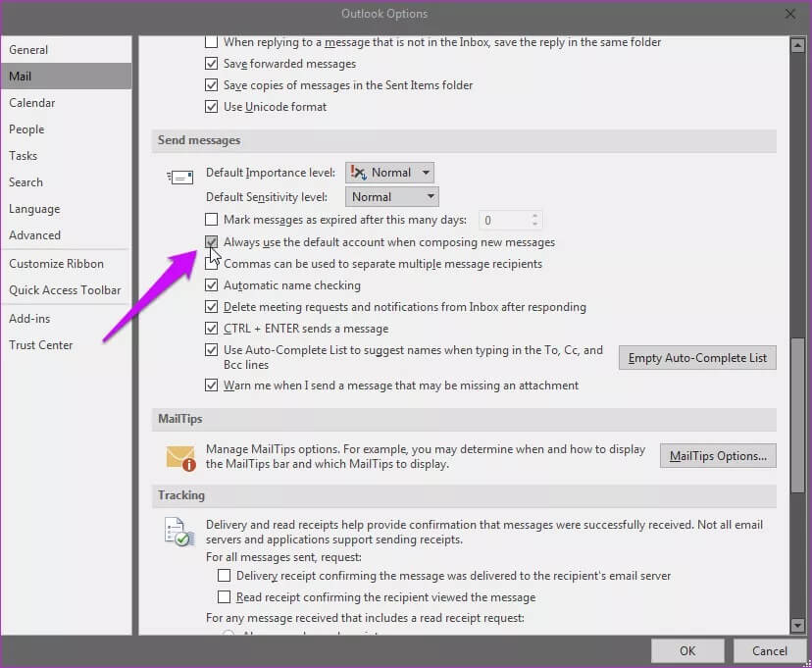Click the Send messages section header

464,140
